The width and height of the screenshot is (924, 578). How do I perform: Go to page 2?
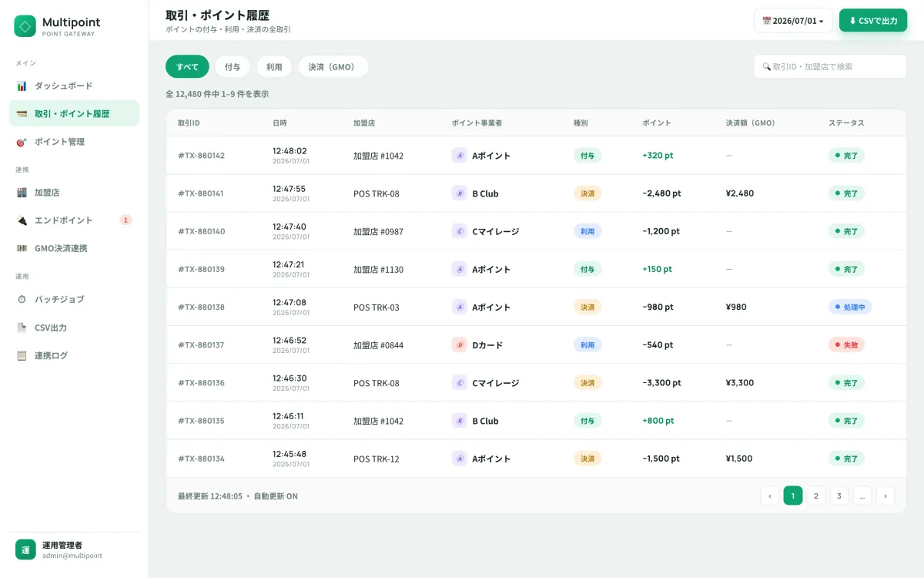pos(816,496)
